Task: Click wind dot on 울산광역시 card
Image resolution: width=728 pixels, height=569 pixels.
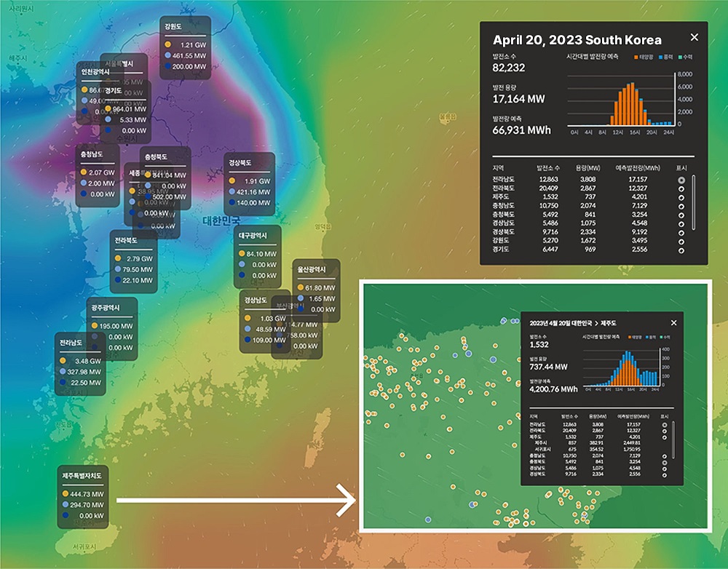Action: tap(301, 298)
